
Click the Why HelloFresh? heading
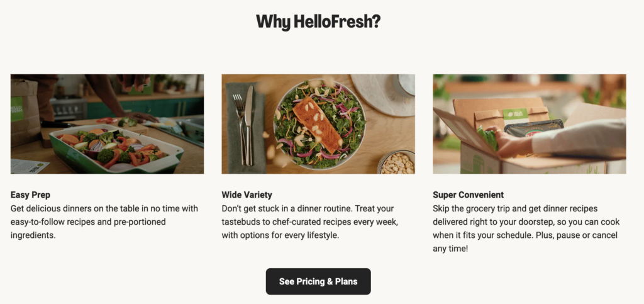pyautogui.click(x=318, y=21)
